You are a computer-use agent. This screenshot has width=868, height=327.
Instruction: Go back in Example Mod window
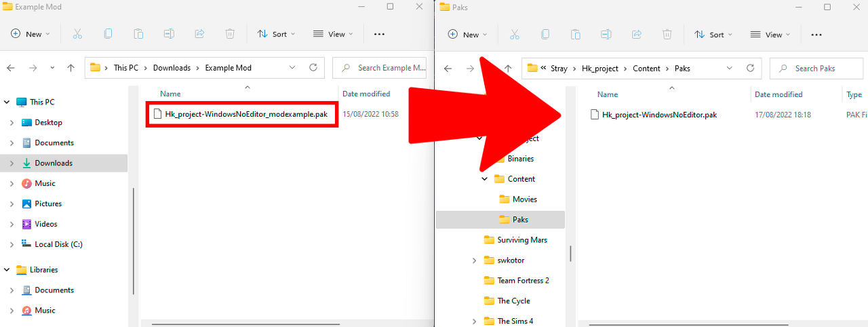click(x=11, y=68)
